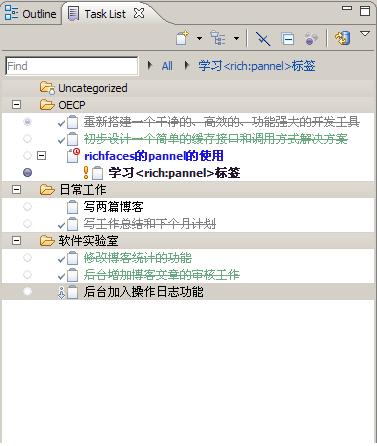377x446 pixels.
Task: Click the OECP folder icon
Action: pyautogui.click(x=47, y=105)
